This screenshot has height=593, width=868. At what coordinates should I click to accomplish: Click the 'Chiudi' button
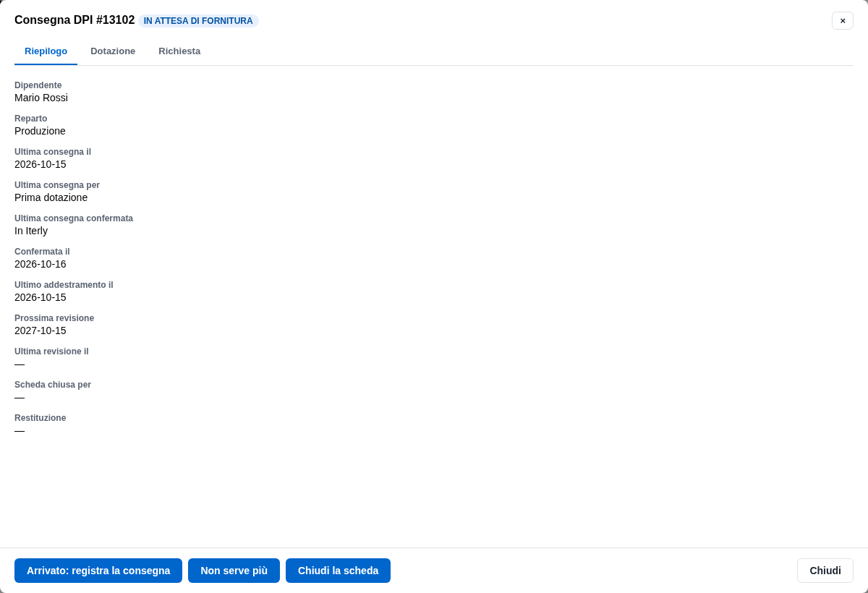click(x=825, y=571)
